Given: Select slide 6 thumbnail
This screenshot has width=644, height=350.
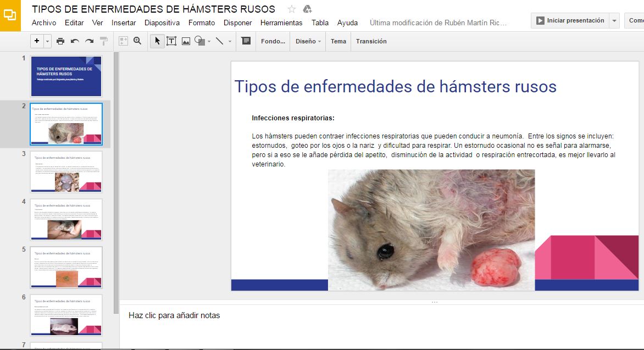Looking at the screenshot, I should [x=66, y=315].
